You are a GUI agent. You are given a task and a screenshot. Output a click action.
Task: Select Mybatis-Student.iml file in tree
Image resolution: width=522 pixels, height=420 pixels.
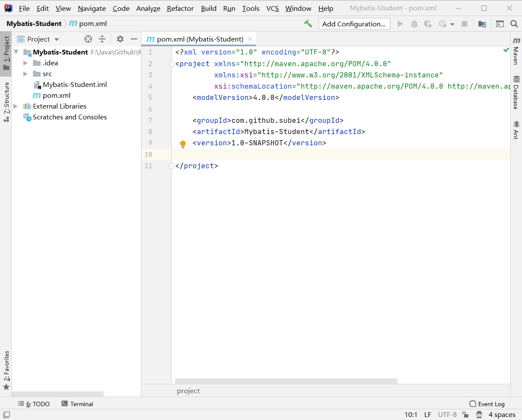74,85
